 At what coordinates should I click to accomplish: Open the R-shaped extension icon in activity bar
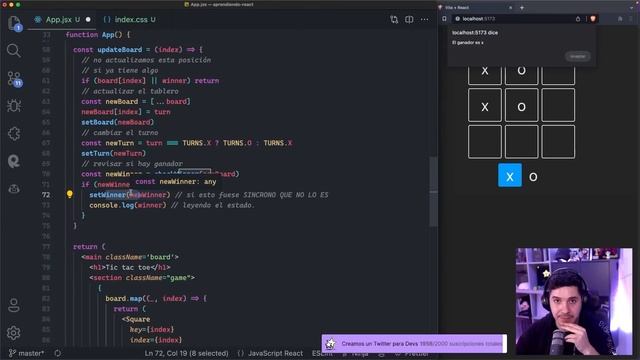pyautogui.click(x=13, y=161)
